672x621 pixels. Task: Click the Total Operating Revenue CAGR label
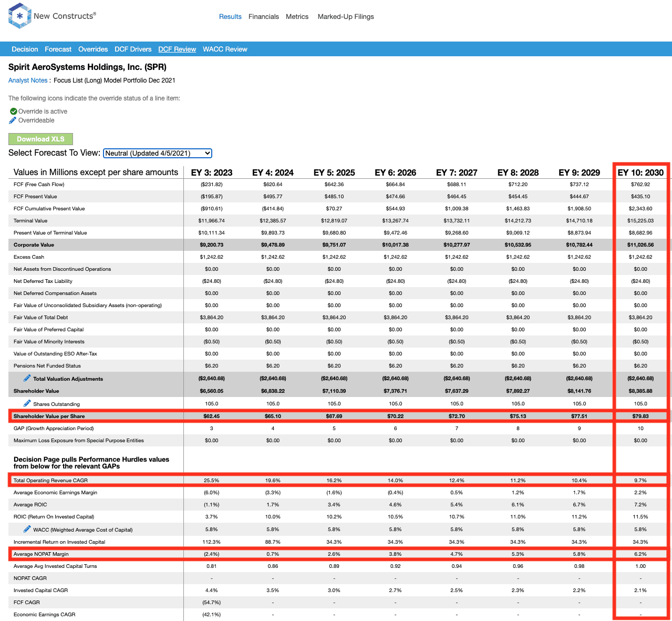(50, 481)
